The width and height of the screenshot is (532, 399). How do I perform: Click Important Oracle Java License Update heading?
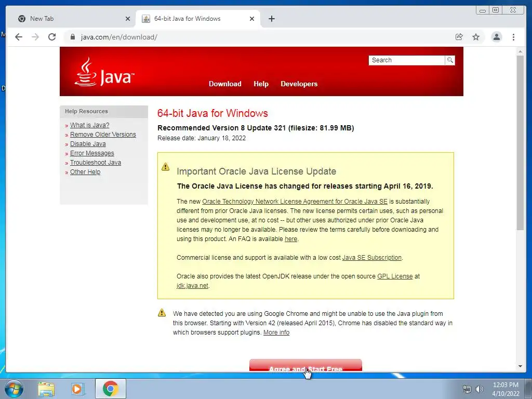tap(257, 171)
